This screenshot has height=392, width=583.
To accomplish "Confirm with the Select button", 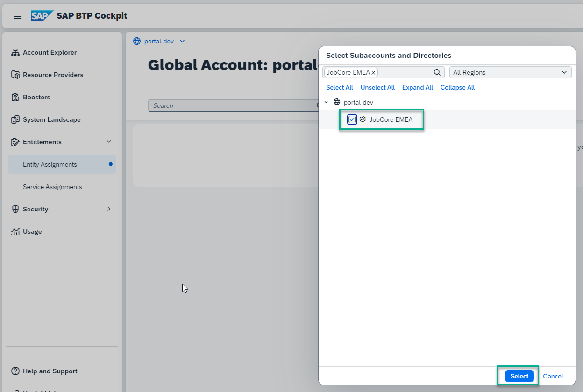I will (519, 376).
